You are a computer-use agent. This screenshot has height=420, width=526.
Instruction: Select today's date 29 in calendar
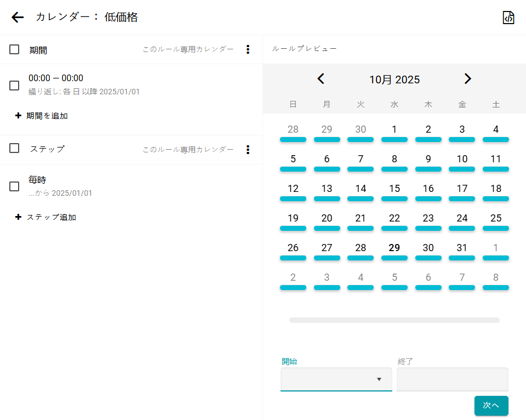tap(395, 248)
